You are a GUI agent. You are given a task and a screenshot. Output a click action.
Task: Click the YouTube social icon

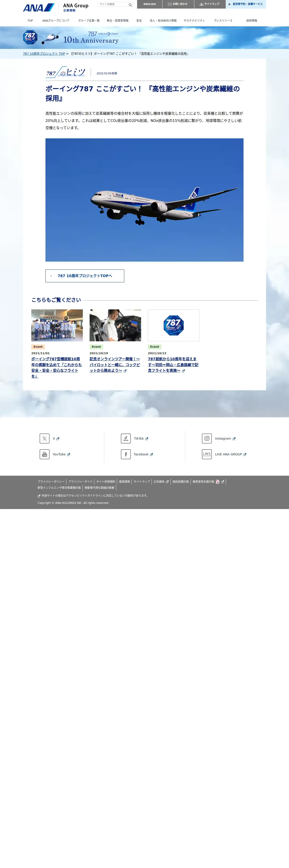[44, 454]
